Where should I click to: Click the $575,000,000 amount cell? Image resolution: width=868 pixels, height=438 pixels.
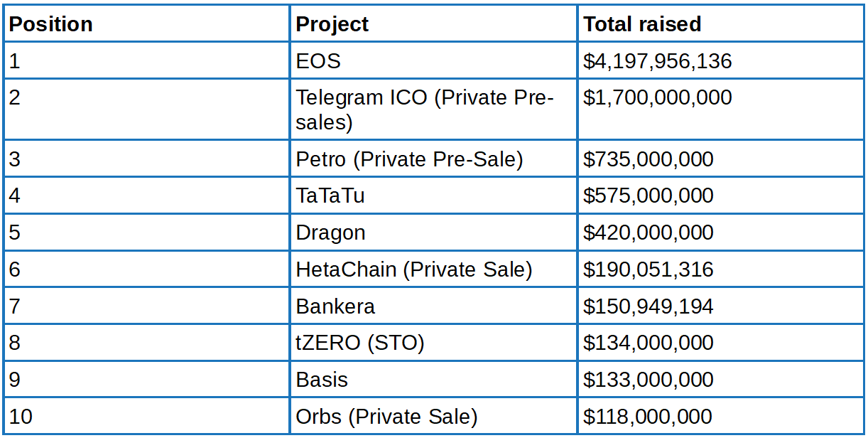(x=648, y=196)
